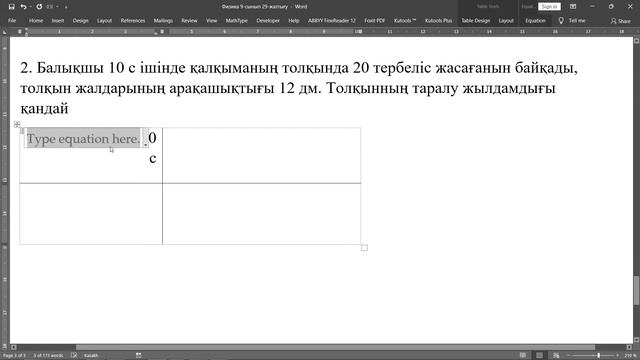
Task: Click the horizontal scroll left arrow
Action: point(13,347)
